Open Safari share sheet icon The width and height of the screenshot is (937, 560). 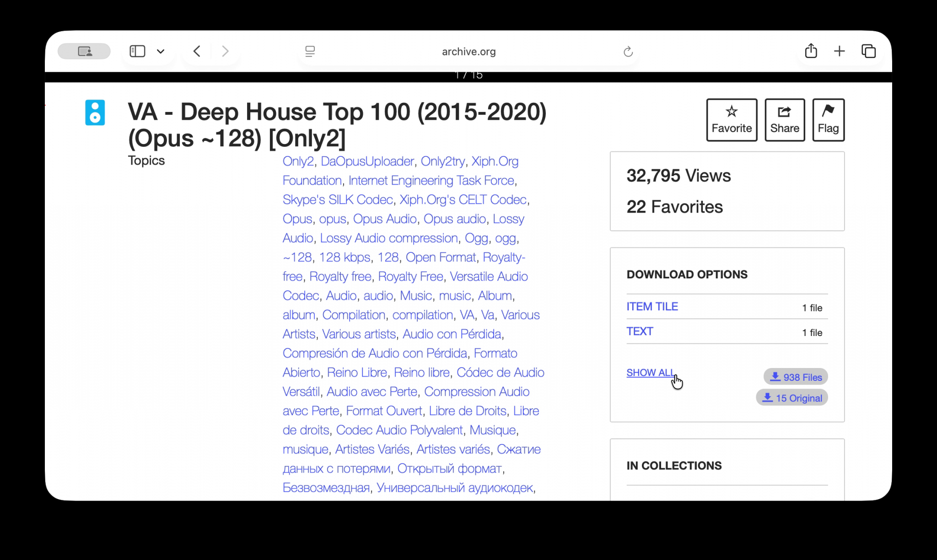(811, 51)
